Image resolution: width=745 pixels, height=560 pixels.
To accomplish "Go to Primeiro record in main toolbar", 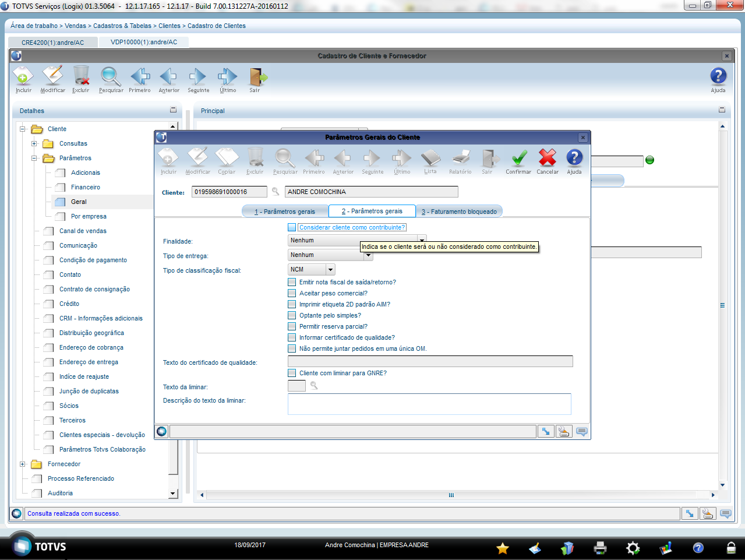I will coord(140,80).
